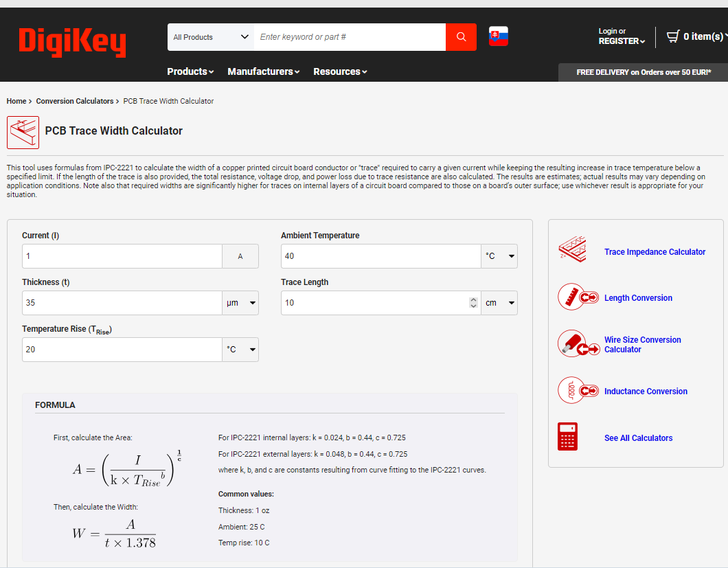Click the Trace Length stepper arrows
This screenshot has width=728, height=568.
coord(473,303)
